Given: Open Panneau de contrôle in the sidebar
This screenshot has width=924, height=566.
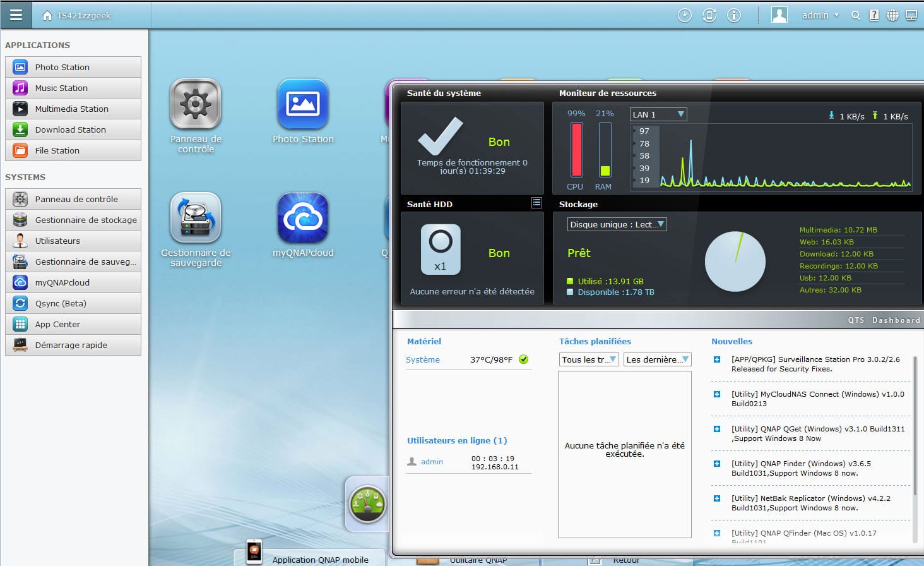Looking at the screenshot, I should [x=73, y=199].
